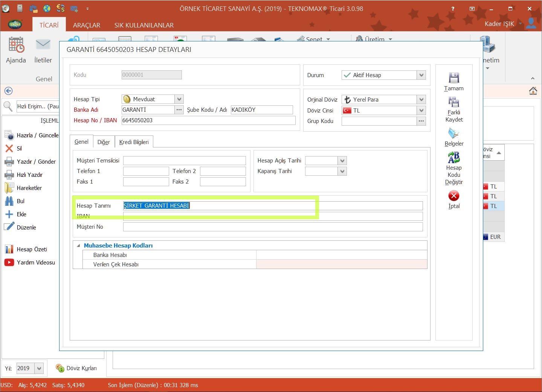Open the SIK KULLANILANLAR ribbon tab

click(x=144, y=25)
